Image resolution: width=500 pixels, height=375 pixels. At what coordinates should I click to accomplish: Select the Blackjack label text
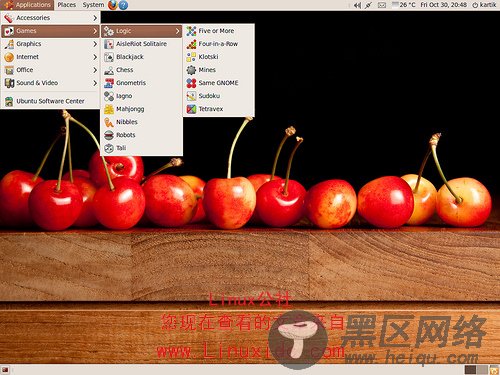(x=130, y=57)
